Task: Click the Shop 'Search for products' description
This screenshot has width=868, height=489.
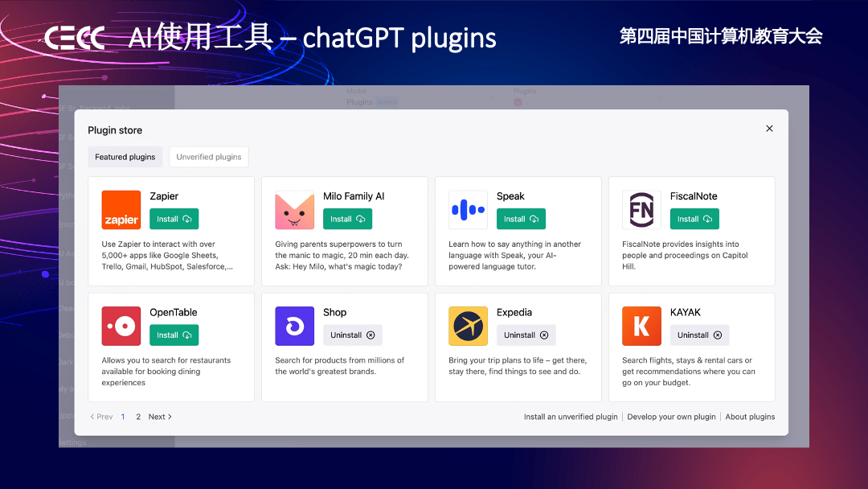Action: click(340, 365)
